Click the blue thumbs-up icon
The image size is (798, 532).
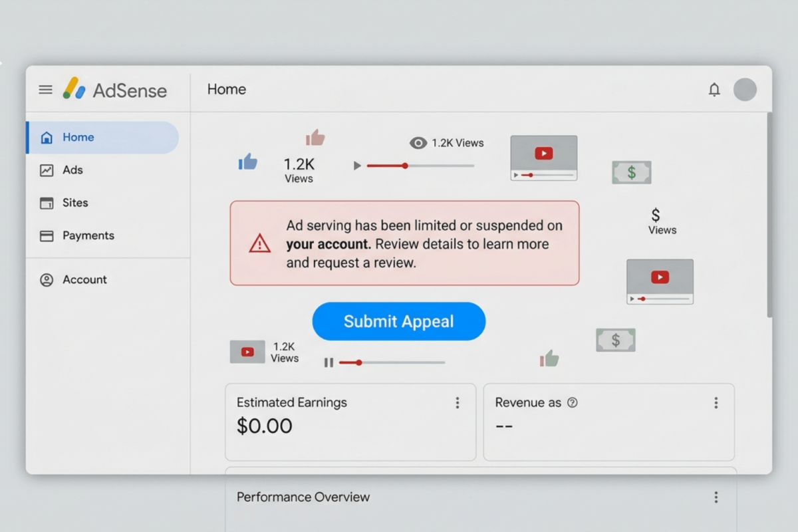pyautogui.click(x=247, y=162)
